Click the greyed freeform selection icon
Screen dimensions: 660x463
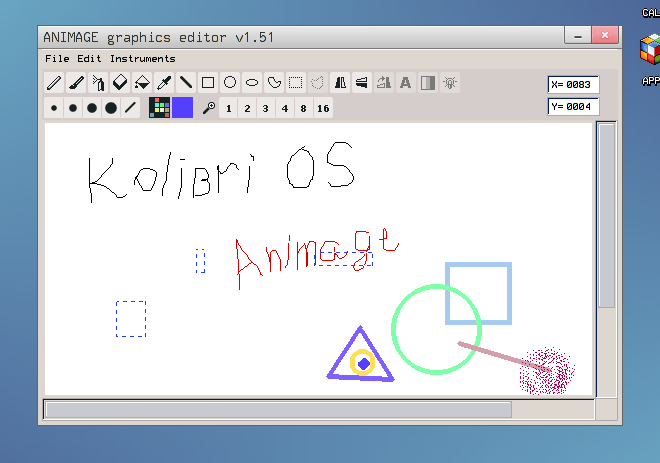coord(317,82)
